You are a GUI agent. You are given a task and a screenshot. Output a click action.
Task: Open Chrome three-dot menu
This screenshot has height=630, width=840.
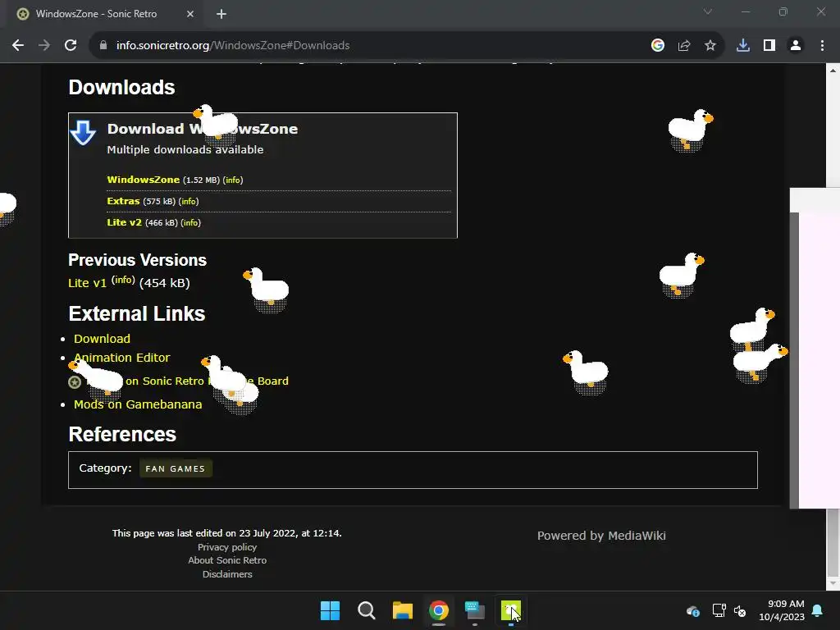pyautogui.click(x=822, y=46)
